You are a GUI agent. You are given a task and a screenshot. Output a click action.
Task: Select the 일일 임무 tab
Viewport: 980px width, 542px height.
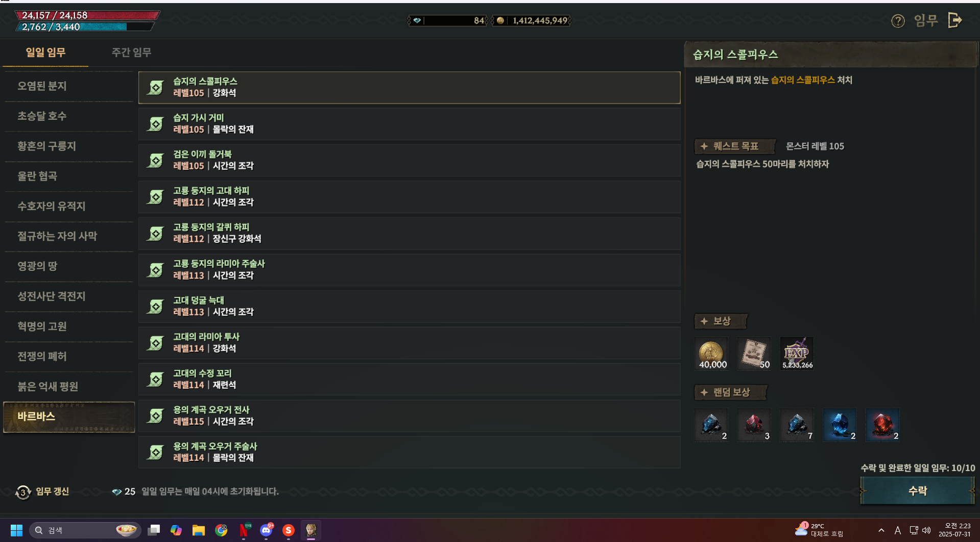tap(45, 52)
